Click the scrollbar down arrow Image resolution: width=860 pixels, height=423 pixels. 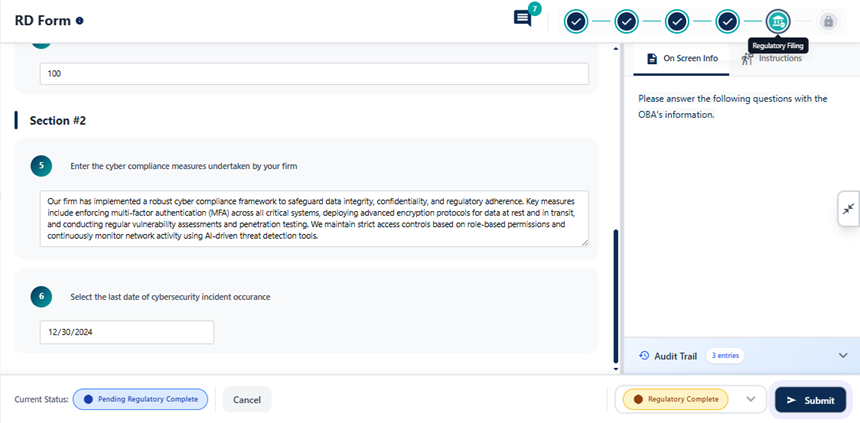tap(615, 369)
